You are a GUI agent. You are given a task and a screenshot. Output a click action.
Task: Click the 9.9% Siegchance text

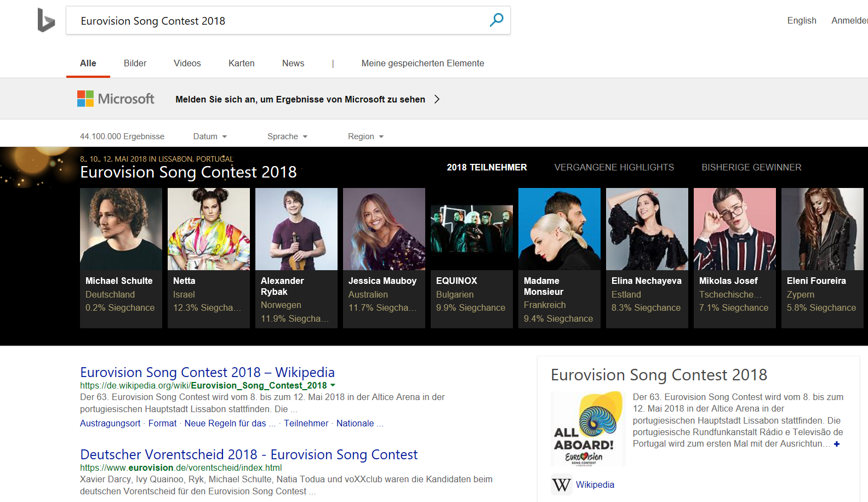point(471,308)
